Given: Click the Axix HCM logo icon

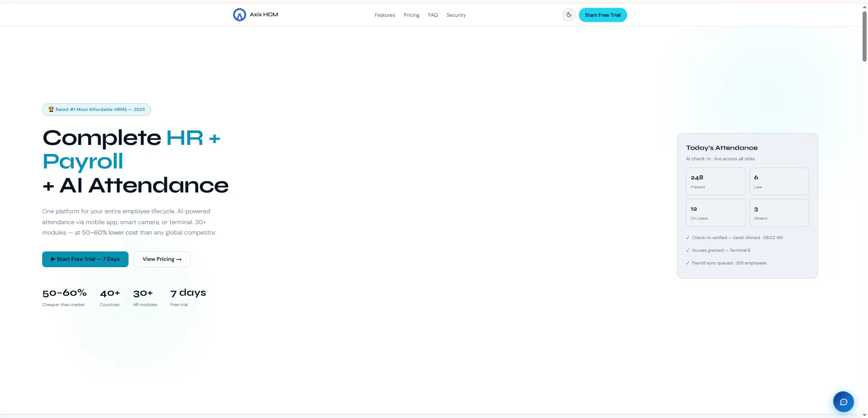Looking at the screenshot, I should point(239,15).
